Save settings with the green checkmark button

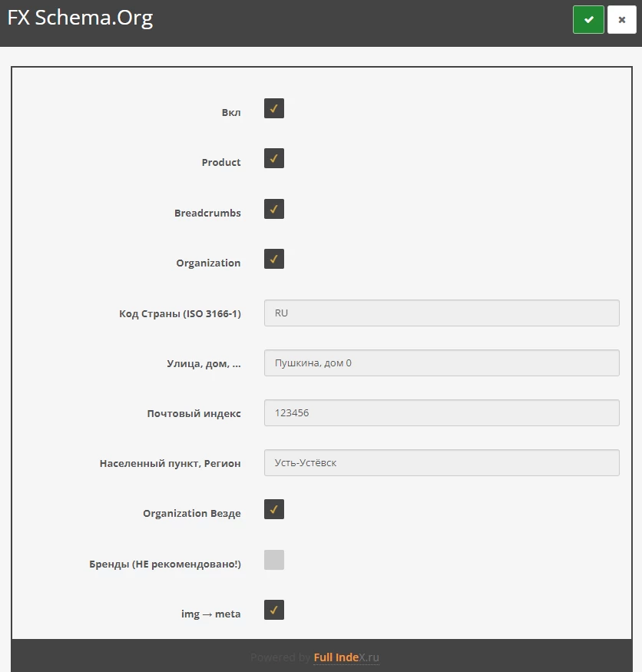pyautogui.click(x=588, y=20)
